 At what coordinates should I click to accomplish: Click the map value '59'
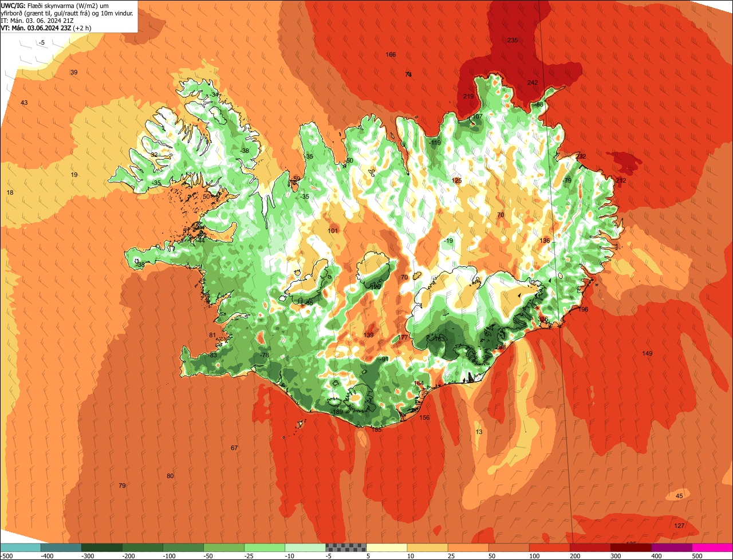(x=296, y=179)
